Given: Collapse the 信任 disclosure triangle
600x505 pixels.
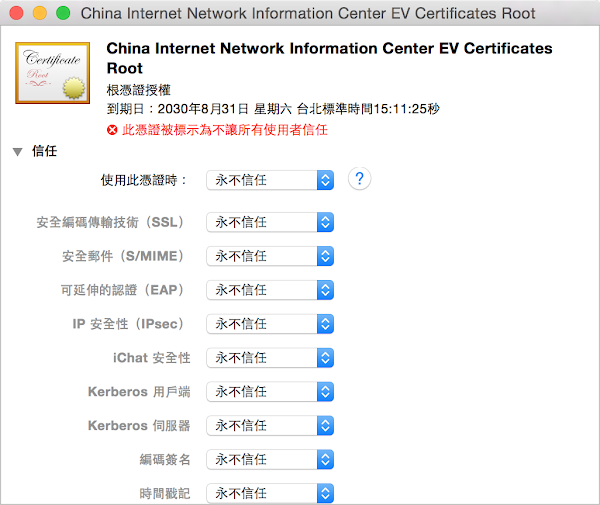Looking at the screenshot, I should click(18, 152).
